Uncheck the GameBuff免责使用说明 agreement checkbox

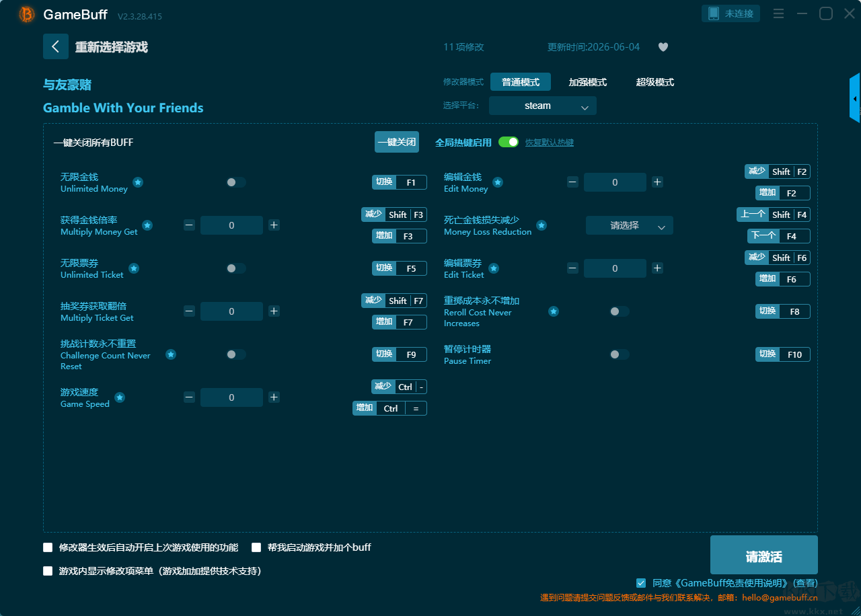coord(641,583)
